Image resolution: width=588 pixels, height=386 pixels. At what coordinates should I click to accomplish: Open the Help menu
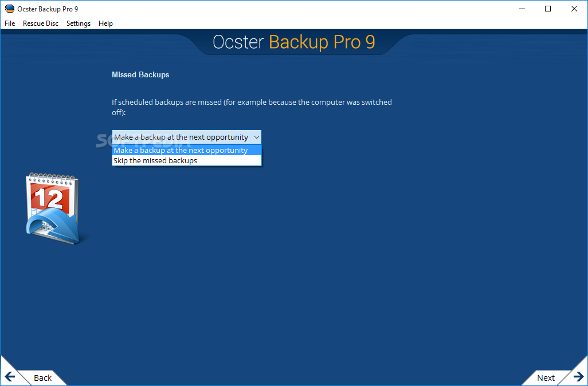click(x=105, y=23)
